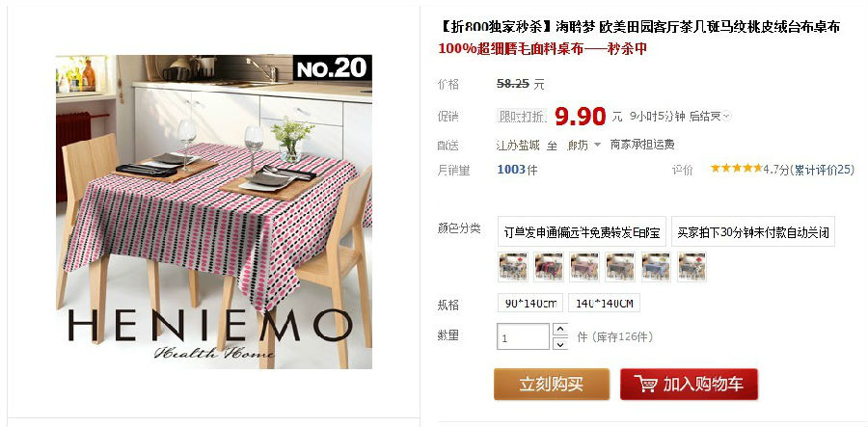Image resolution: width=868 pixels, height=427 pixels.
Task: Select the last color variant thumbnail
Action: (692, 267)
